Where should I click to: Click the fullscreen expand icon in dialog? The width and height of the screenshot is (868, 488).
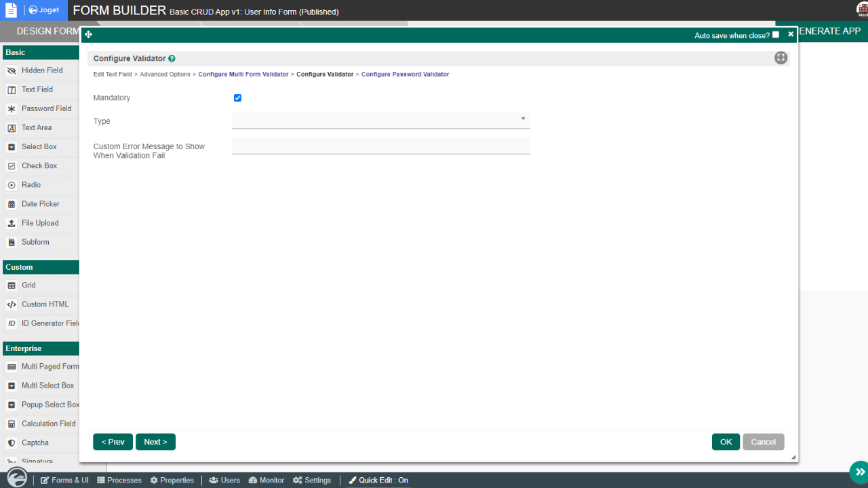pyautogui.click(x=781, y=58)
